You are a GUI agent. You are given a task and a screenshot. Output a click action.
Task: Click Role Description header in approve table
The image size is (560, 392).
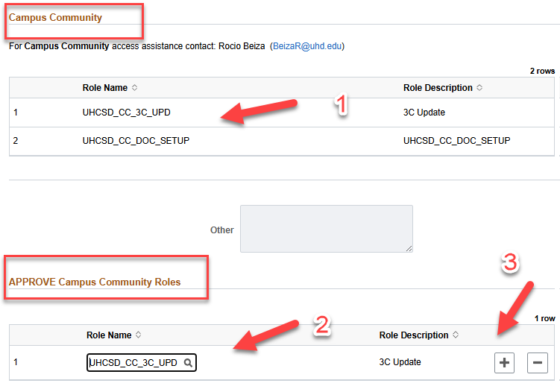[x=414, y=335]
